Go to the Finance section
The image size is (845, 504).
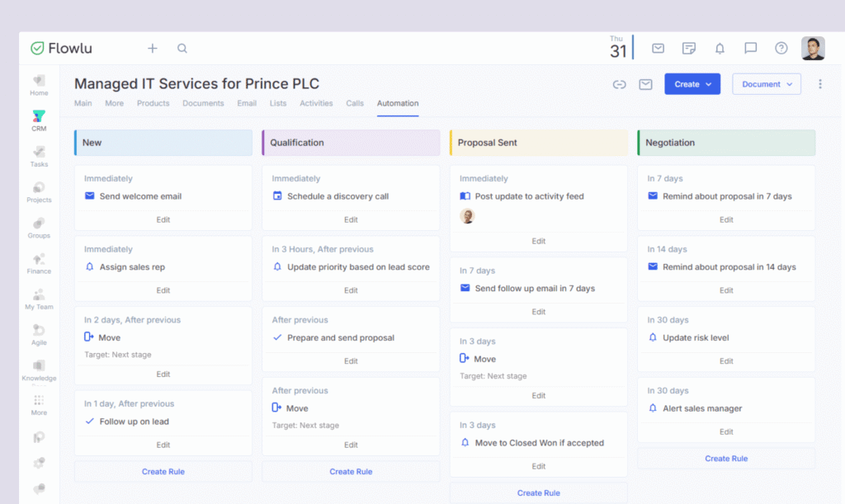tap(38, 262)
